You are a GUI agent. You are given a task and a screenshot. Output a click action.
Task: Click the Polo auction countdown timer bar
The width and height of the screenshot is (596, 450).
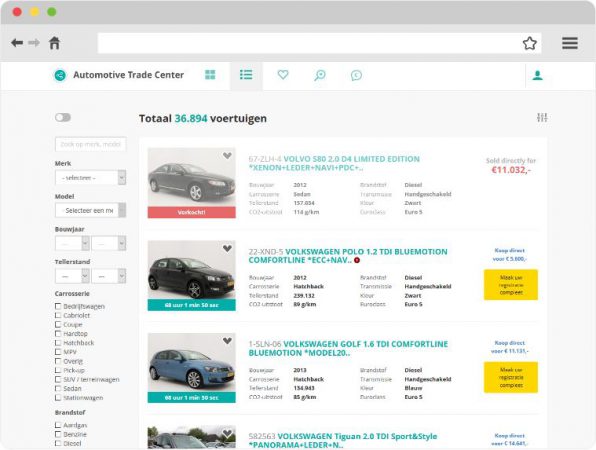click(x=192, y=305)
